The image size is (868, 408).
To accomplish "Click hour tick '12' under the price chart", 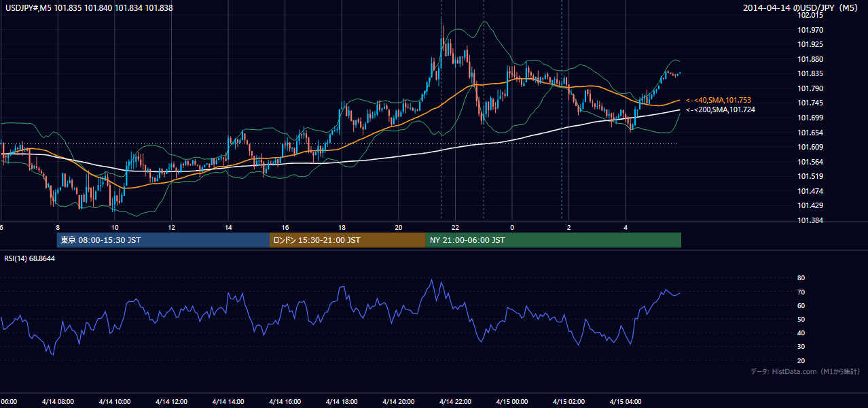I will pos(171,227).
